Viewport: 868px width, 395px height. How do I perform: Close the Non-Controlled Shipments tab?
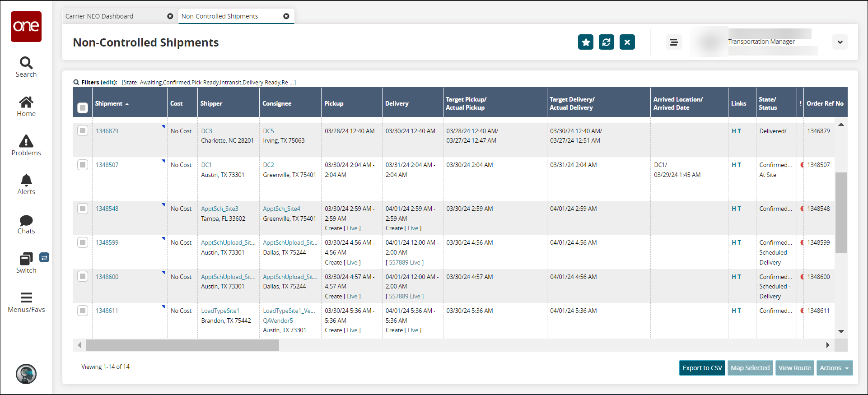click(286, 16)
